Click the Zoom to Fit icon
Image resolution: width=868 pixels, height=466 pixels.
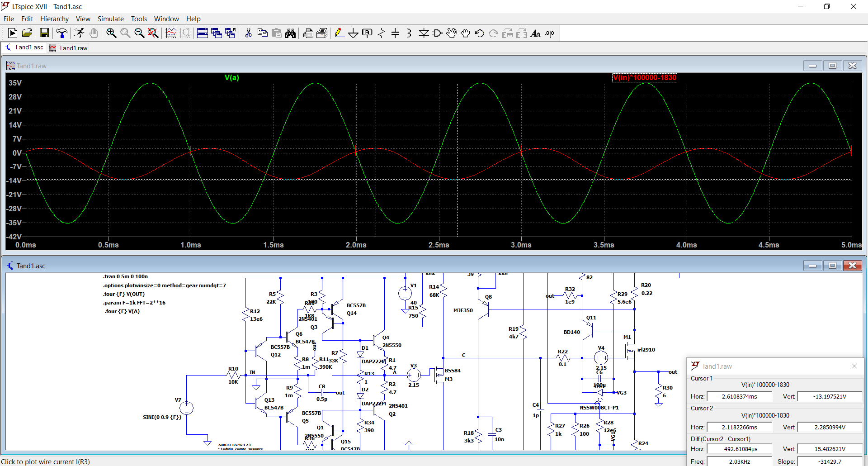pyautogui.click(x=153, y=33)
